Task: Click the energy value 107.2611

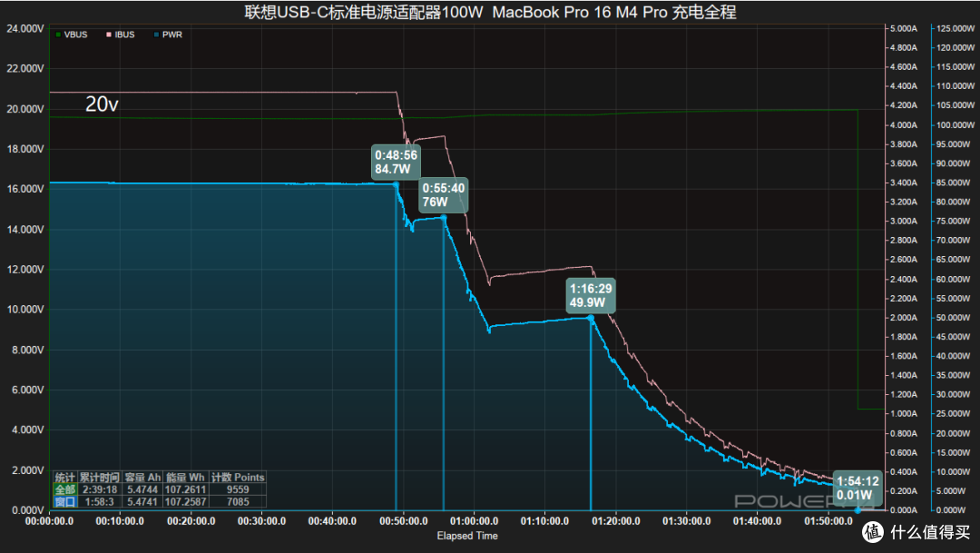Action: coord(186,489)
